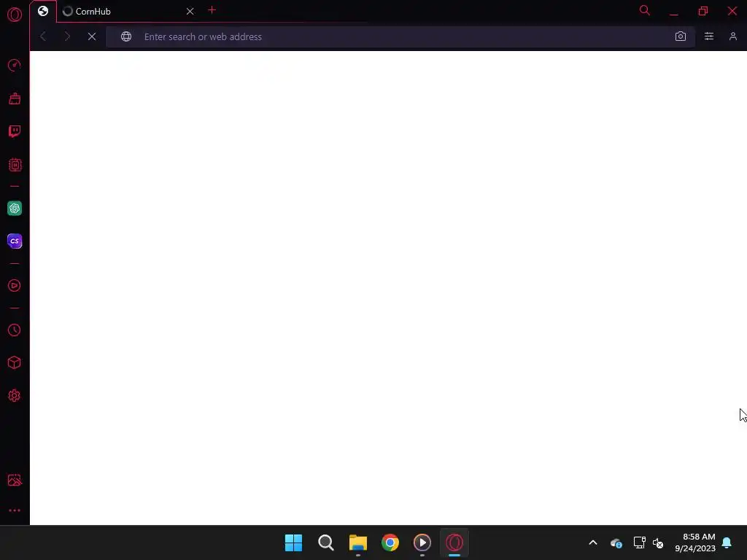Viewport: 747px width, 560px height.
Task: Open the profile account icon
Action: coord(732,36)
